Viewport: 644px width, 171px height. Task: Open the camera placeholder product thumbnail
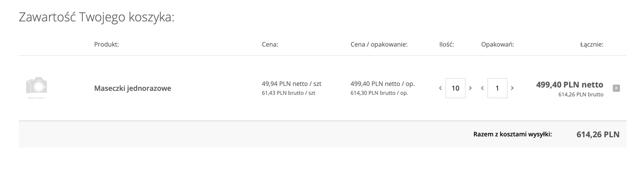click(36, 88)
